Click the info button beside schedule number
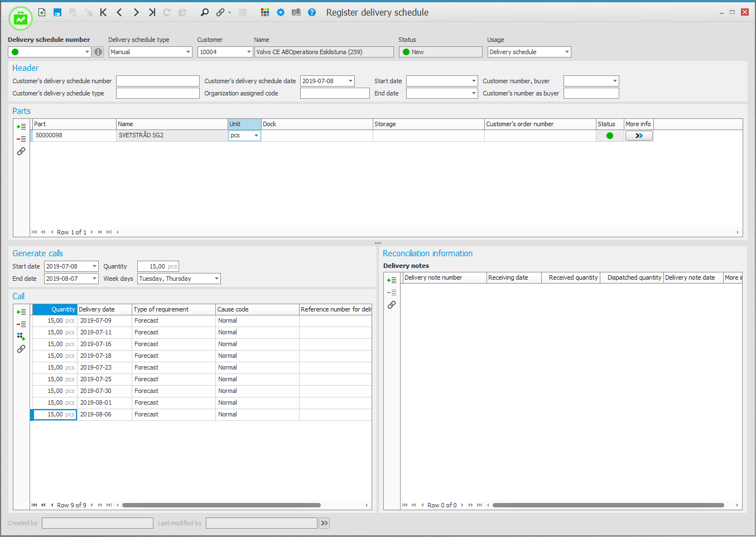 [x=98, y=52]
